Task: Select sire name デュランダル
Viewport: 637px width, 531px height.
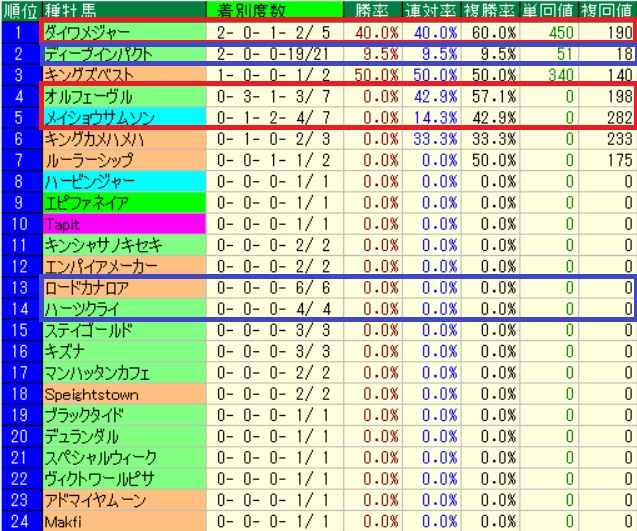Action: [82, 437]
